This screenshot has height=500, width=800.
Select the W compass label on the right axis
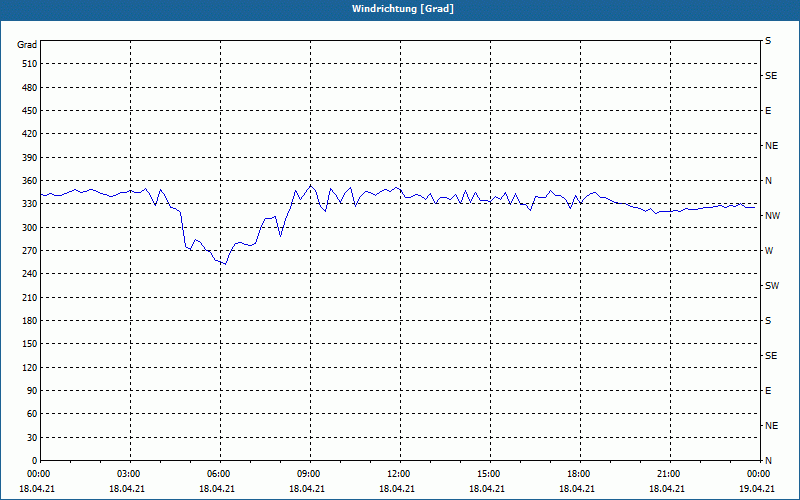pos(769,251)
